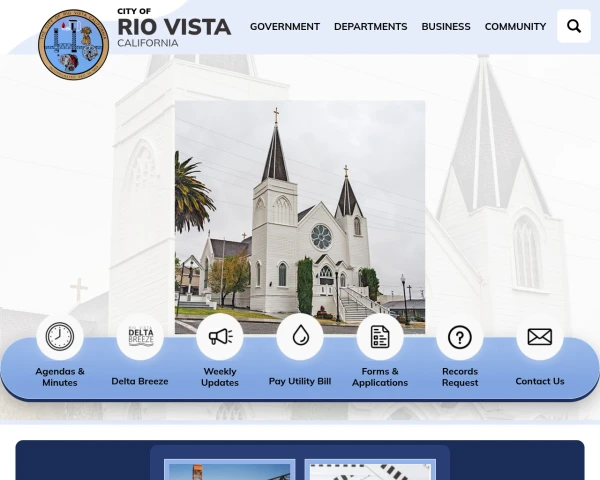
Task: Go to the Rio Vista California title link
Action: 174,28
